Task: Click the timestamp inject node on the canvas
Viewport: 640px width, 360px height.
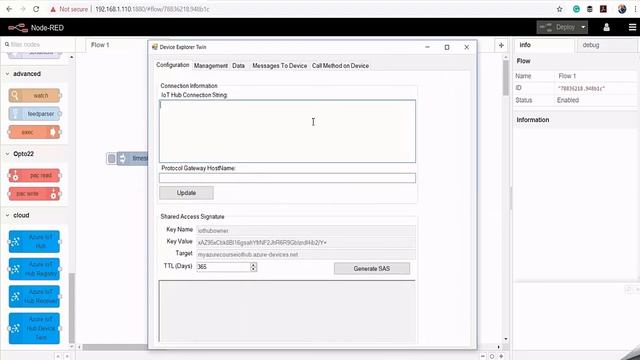Action: [x=133, y=158]
